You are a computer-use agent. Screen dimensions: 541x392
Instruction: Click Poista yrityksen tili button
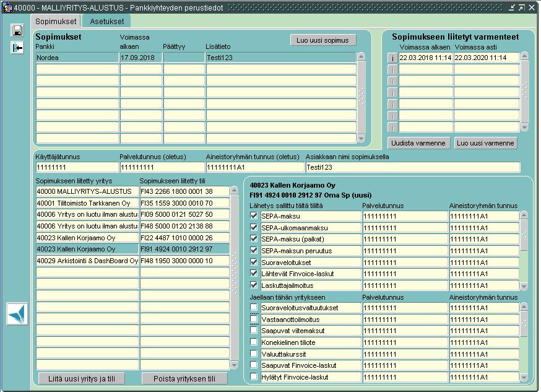184,378
